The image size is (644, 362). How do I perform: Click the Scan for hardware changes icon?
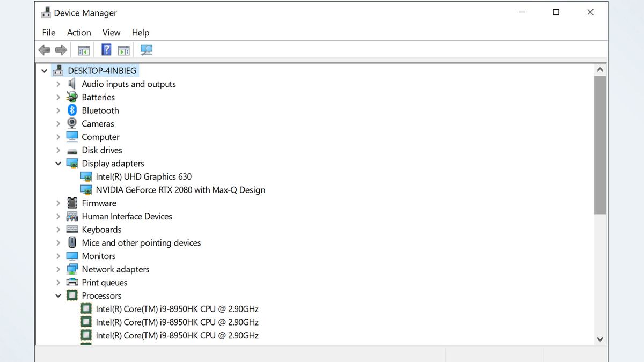147,50
